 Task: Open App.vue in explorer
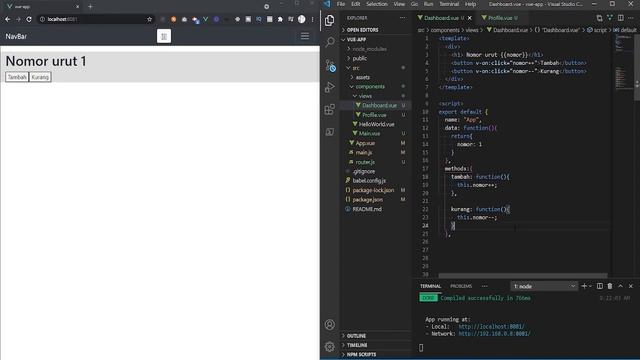(365, 143)
